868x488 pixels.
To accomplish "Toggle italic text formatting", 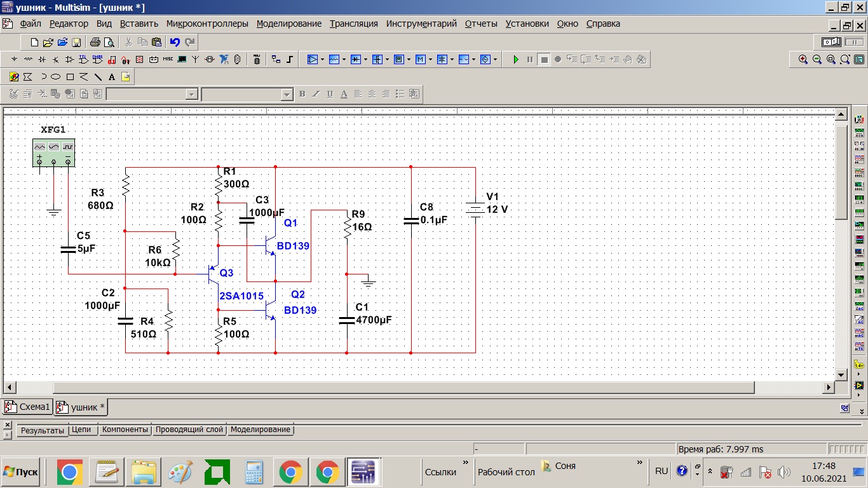I will [316, 94].
